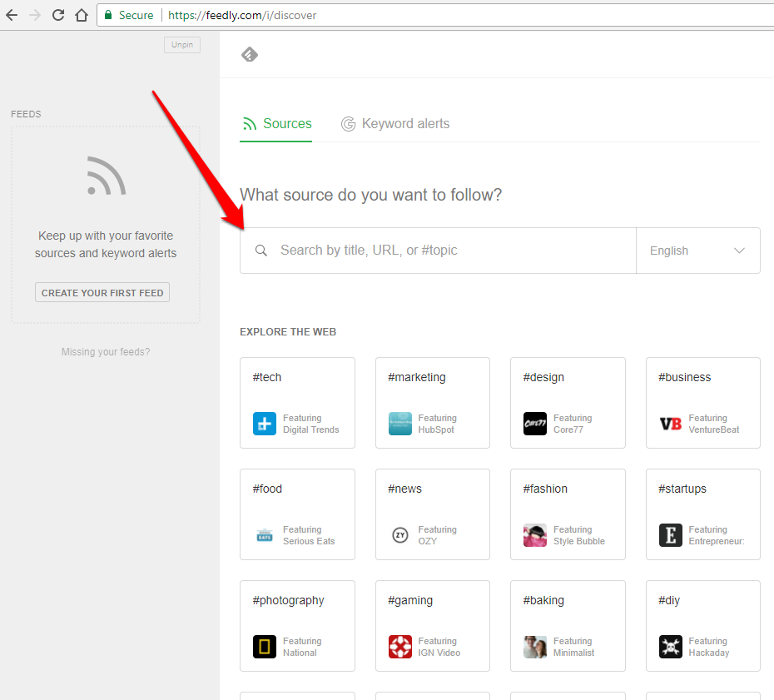Click the large RSS feed icon in sidebar
The height and width of the screenshot is (700, 774).
click(x=106, y=176)
